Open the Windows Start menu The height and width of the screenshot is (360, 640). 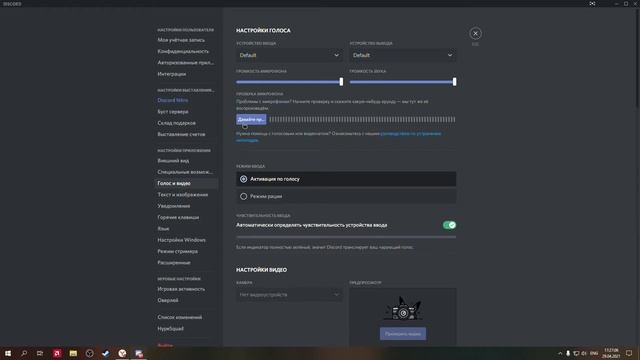click(8, 353)
